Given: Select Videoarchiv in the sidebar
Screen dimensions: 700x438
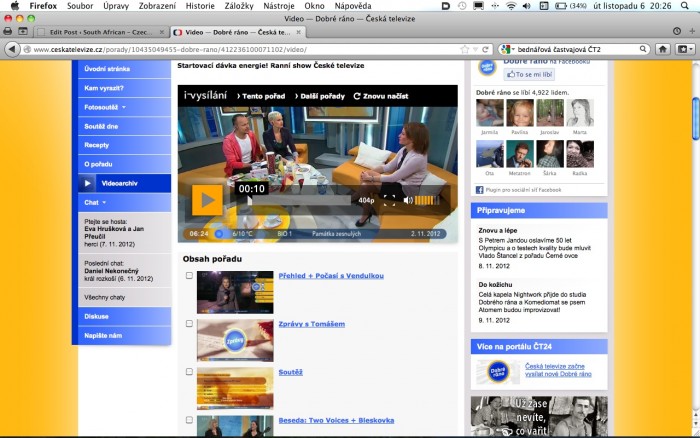Looking at the screenshot, I should pos(124,183).
